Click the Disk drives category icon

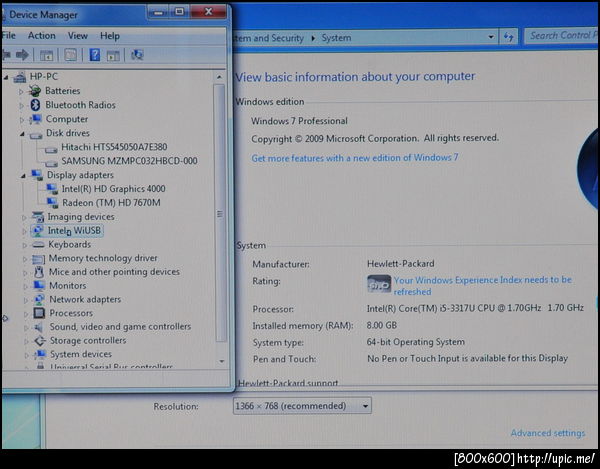pyautogui.click(x=36, y=135)
